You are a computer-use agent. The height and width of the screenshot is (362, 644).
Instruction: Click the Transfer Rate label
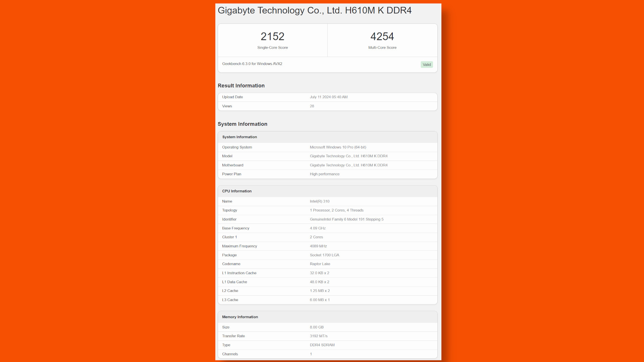tap(233, 336)
